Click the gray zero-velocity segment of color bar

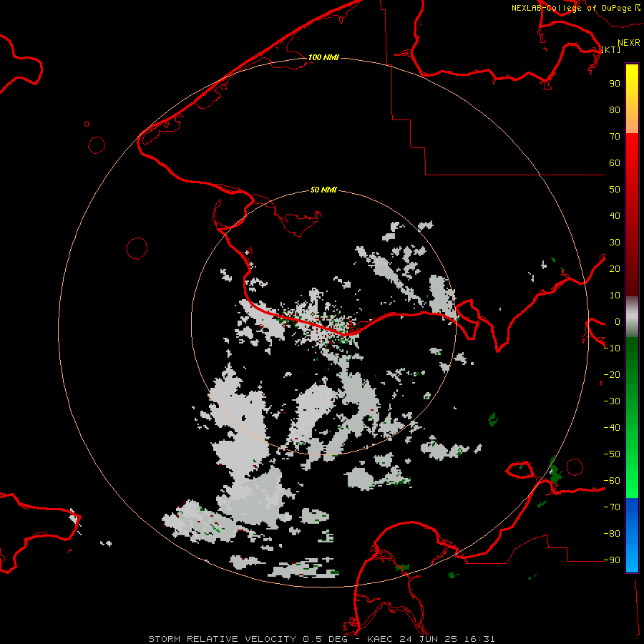pos(632,316)
